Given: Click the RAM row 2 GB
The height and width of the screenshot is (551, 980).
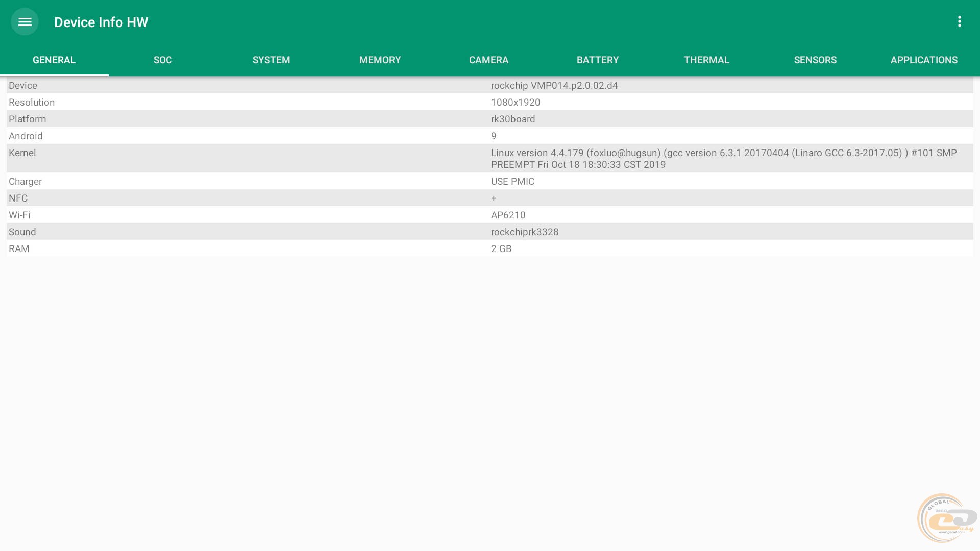Looking at the screenshot, I should [x=501, y=249].
